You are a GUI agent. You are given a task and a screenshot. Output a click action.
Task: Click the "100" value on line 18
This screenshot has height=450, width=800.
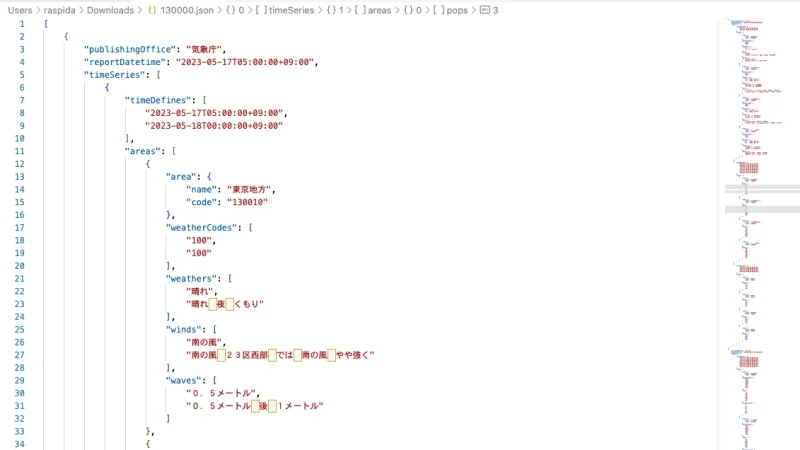pos(198,241)
